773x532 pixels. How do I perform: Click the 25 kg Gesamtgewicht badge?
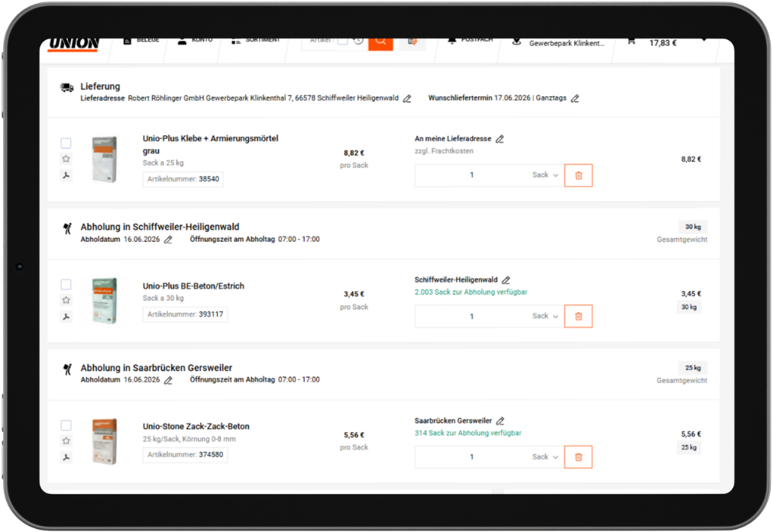tap(693, 368)
